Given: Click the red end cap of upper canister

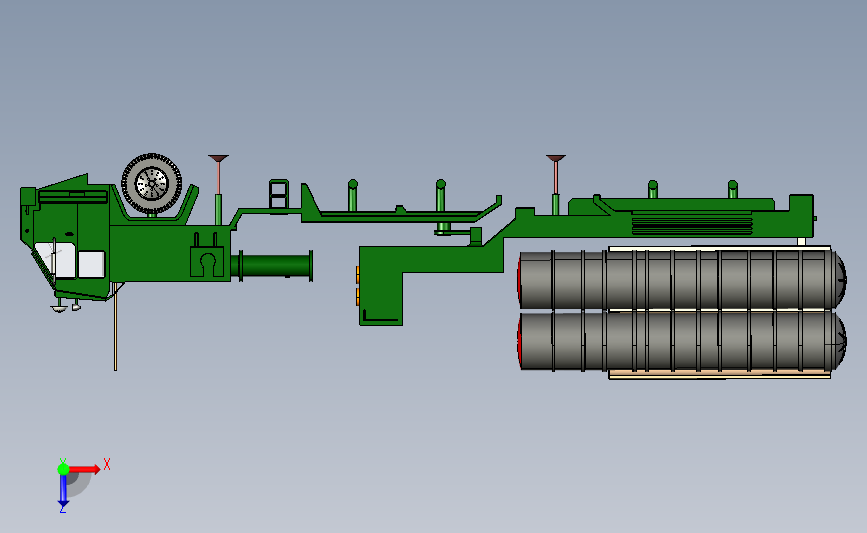Looking at the screenshot, I should coord(520,279).
